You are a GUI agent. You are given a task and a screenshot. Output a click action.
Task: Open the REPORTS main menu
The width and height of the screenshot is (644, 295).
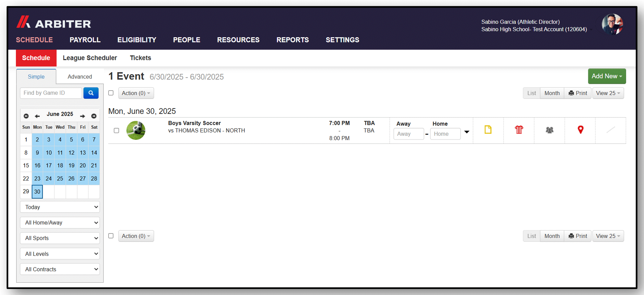coord(293,40)
